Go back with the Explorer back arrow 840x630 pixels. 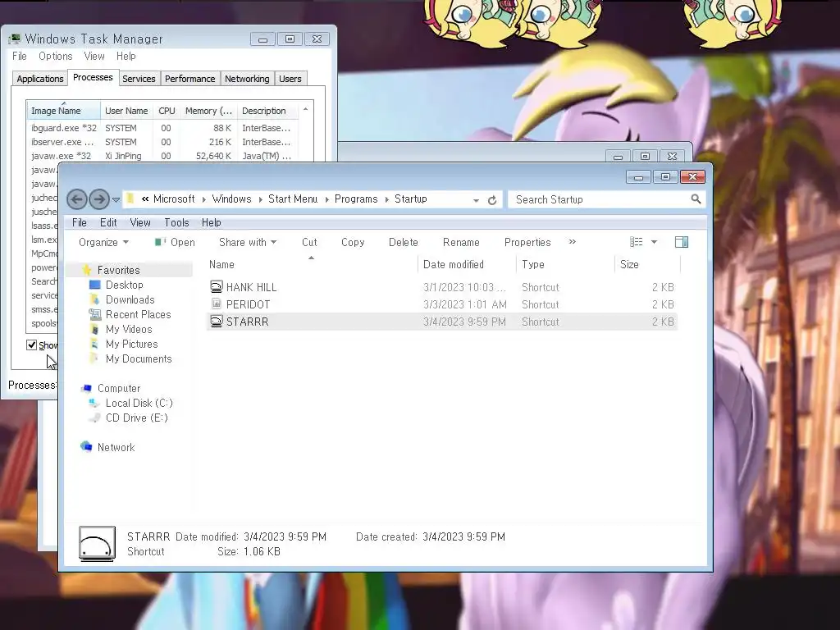click(x=76, y=199)
